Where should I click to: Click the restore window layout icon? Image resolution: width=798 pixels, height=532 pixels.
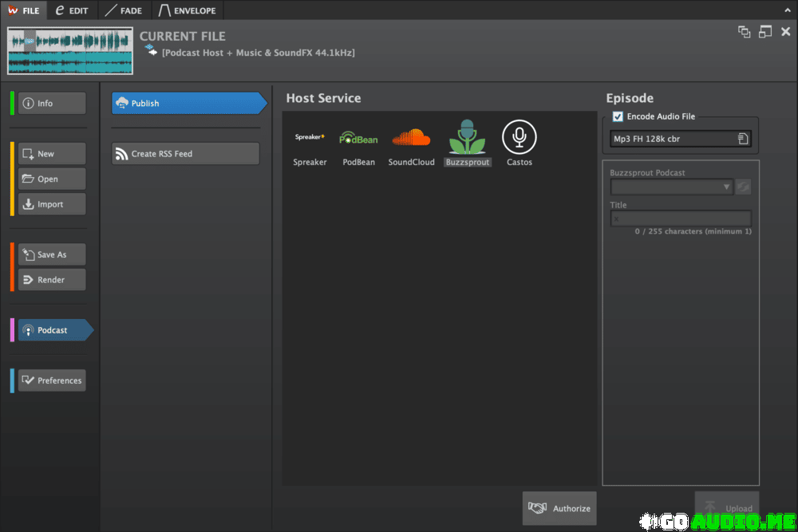coord(765,32)
